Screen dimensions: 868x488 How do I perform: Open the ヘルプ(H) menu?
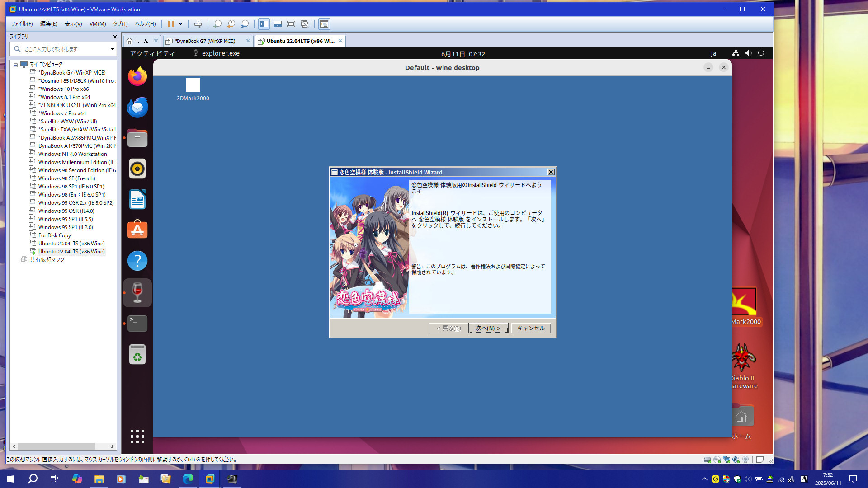pos(145,24)
